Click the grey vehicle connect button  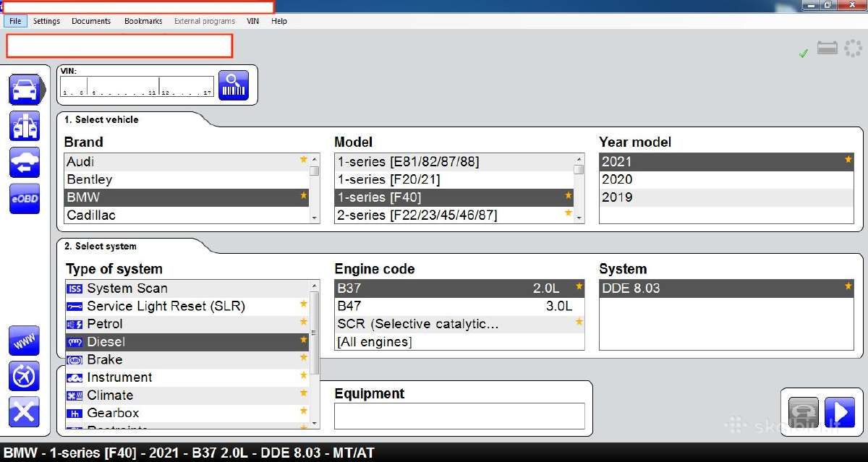[804, 412]
